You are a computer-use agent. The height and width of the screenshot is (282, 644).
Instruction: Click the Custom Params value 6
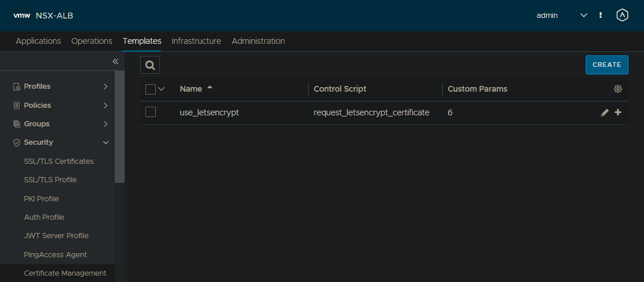click(x=450, y=112)
